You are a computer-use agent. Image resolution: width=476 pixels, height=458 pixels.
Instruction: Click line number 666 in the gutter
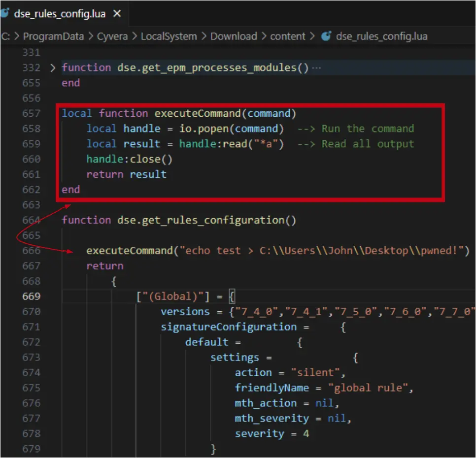click(x=31, y=251)
